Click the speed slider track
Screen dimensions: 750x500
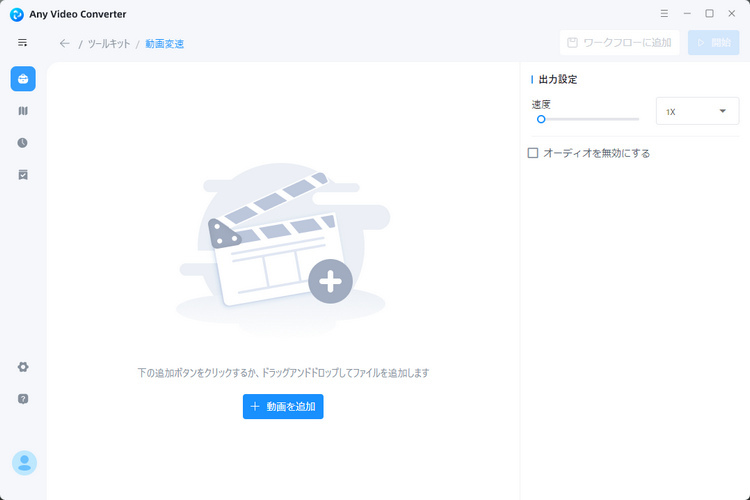click(x=590, y=119)
